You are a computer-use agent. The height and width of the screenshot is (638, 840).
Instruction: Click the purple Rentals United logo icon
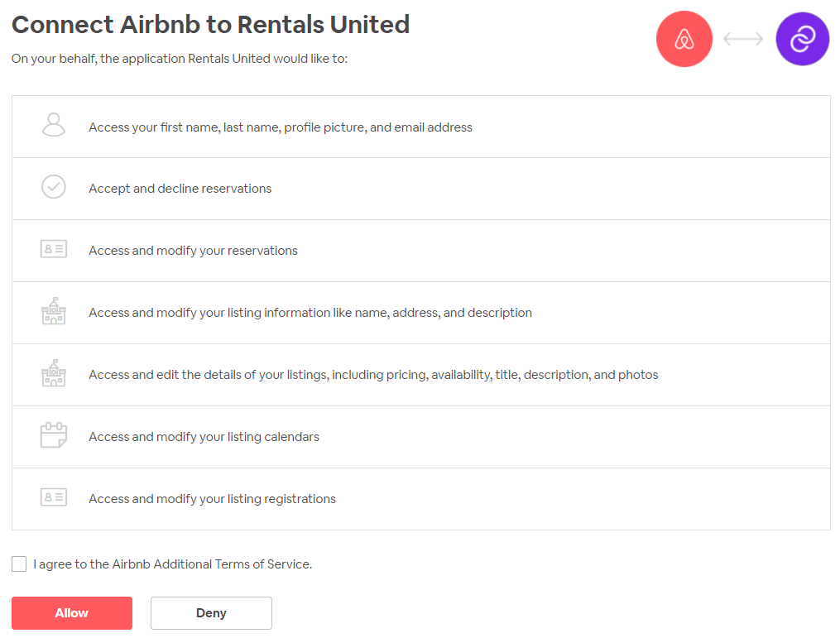pos(802,39)
